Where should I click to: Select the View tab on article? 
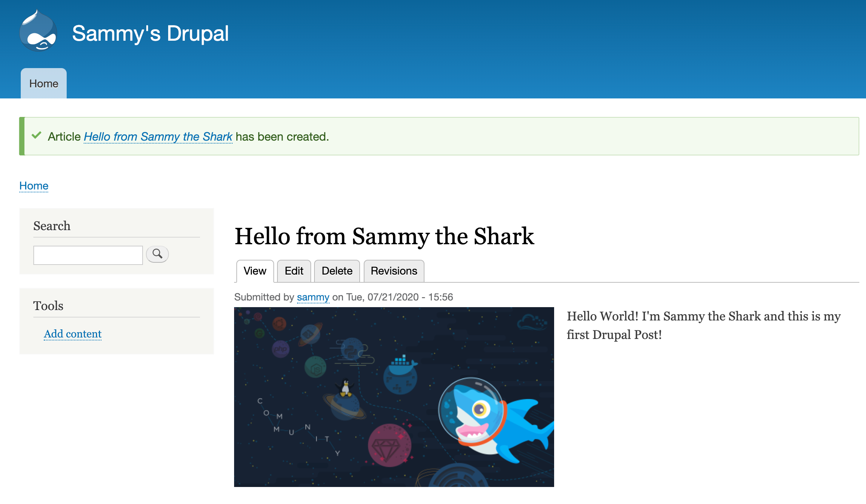pyautogui.click(x=254, y=271)
